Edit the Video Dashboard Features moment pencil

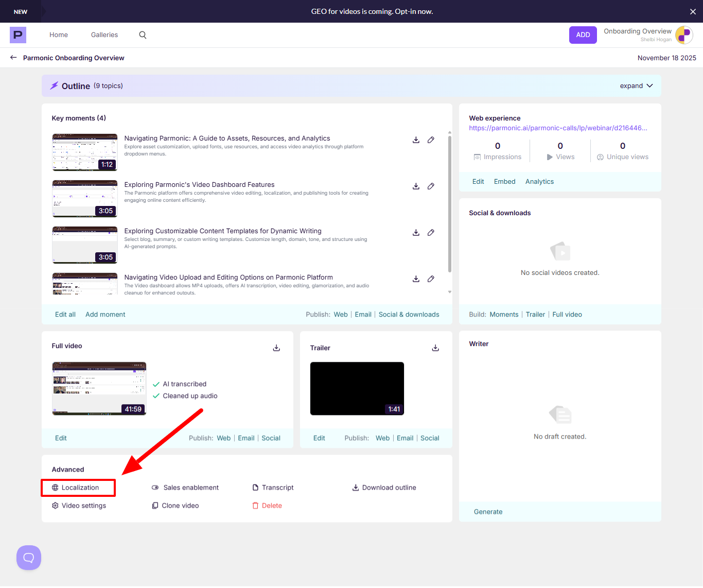coord(431,186)
